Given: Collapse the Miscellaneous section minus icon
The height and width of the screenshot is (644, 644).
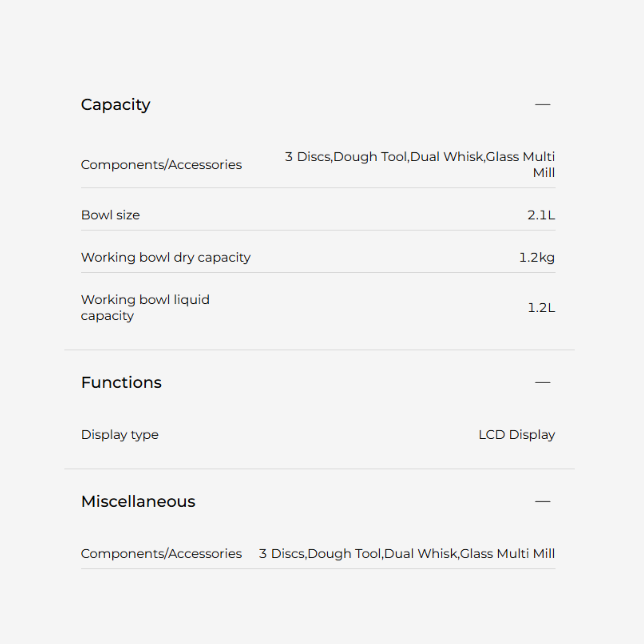Looking at the screenshot, I should (x=542, y=501).
